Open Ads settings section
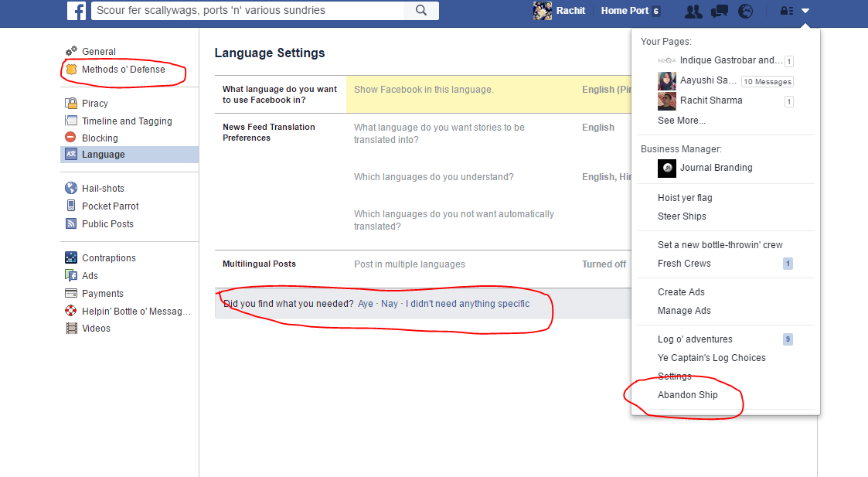Screen dimensions: 868x477 90,276
